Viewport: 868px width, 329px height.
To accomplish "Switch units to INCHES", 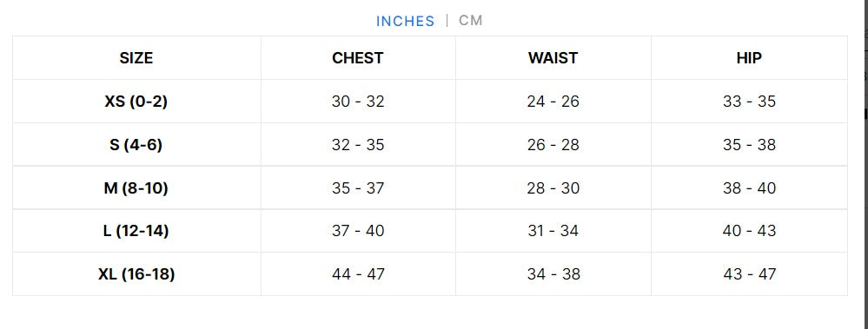I will (x=405, y=21).
